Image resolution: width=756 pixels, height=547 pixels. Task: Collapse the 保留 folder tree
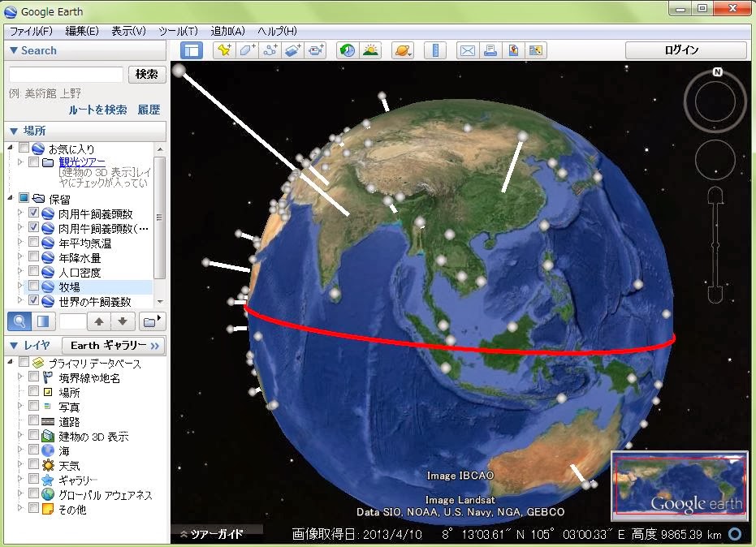(11, 198)
